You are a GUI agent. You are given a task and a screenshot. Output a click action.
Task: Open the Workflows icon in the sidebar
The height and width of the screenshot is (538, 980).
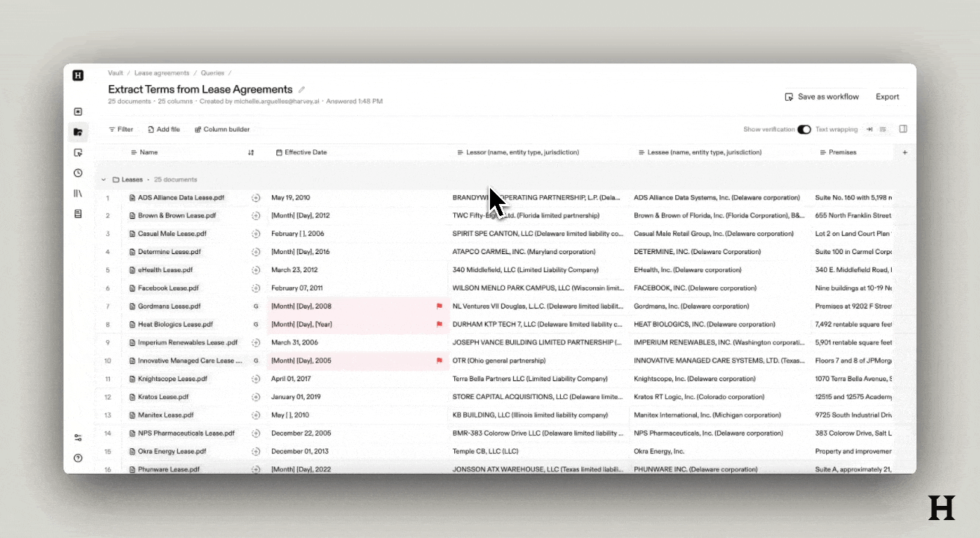[78, 152]
